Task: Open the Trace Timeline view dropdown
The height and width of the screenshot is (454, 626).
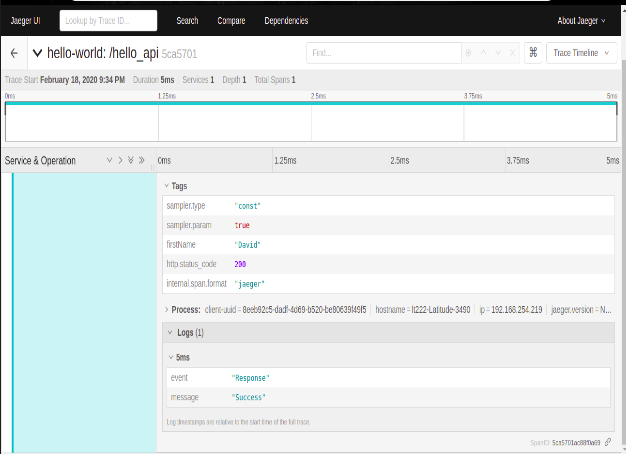Action: point(581,53)
